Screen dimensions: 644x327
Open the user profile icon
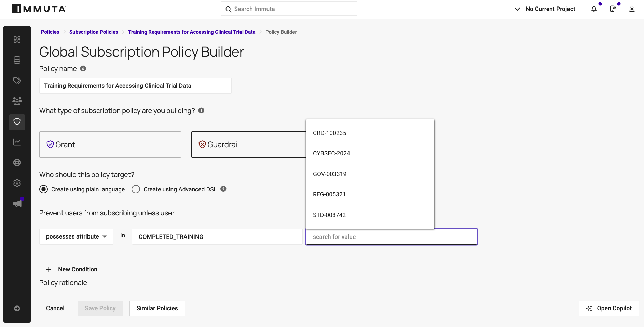tap(632, 9)
